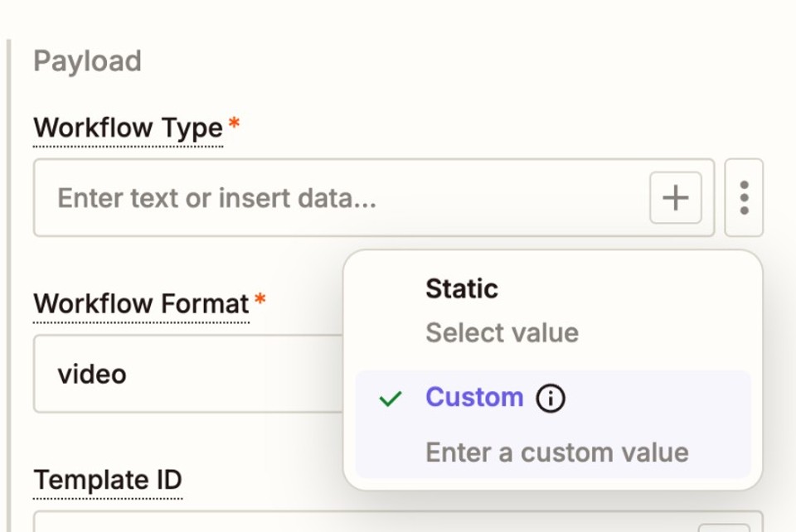Click the Template ID input field
This screenshot has width=796, height=532.
(399, 521)
